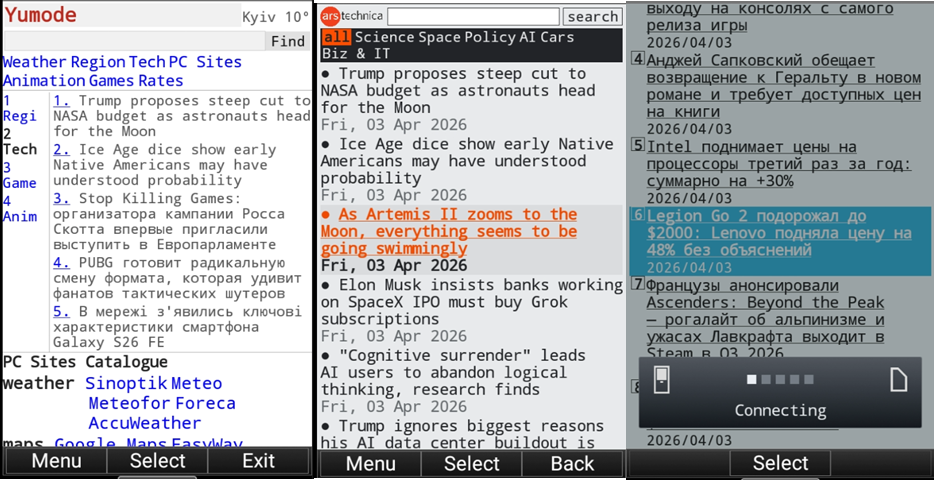Focus the Ars Technica search input field
The height and width of the screenshot is (483, 934).
click(474, 17)
